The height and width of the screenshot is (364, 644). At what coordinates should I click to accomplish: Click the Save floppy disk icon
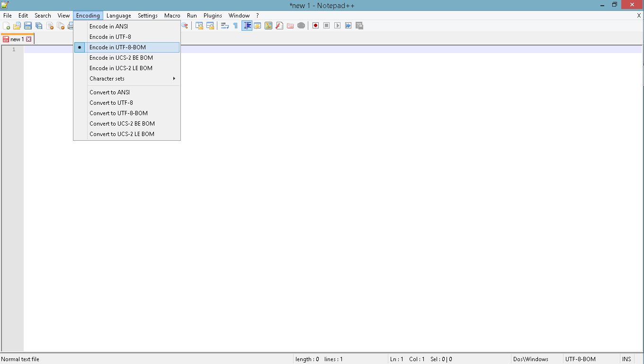(28, 26)
